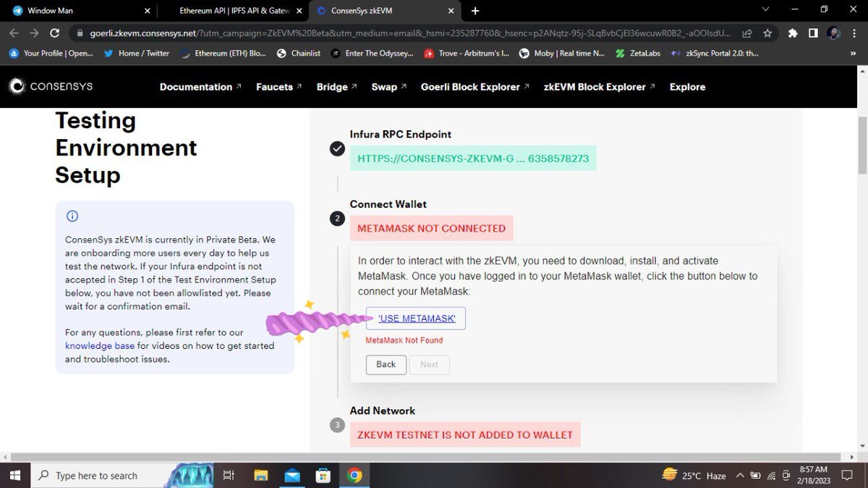Click the 'USE METAMASK' button
Image resolution: width=868 pixels, height=488 pixels.
point(415,318)
